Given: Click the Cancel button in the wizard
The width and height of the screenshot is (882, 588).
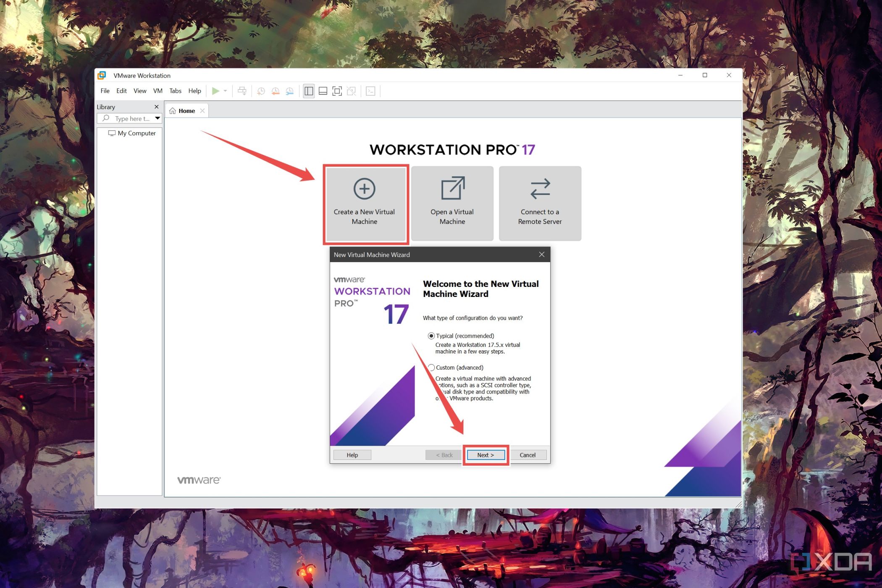Looking at the screenshot, I should tap(528, 455).
